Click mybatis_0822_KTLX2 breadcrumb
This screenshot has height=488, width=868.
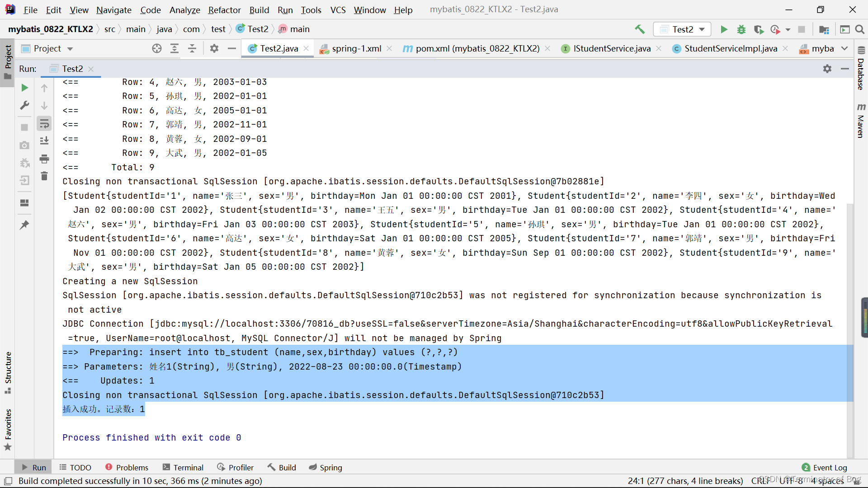pos(51,29)
